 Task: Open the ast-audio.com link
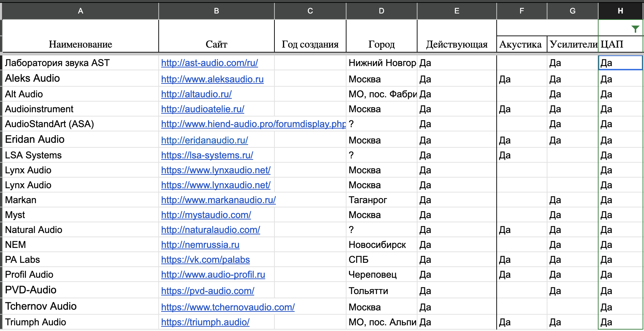(x=209, y=63)
